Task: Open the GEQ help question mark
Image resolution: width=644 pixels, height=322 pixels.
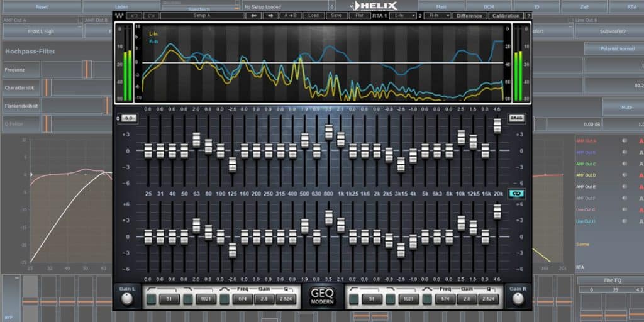Action: 528,16
